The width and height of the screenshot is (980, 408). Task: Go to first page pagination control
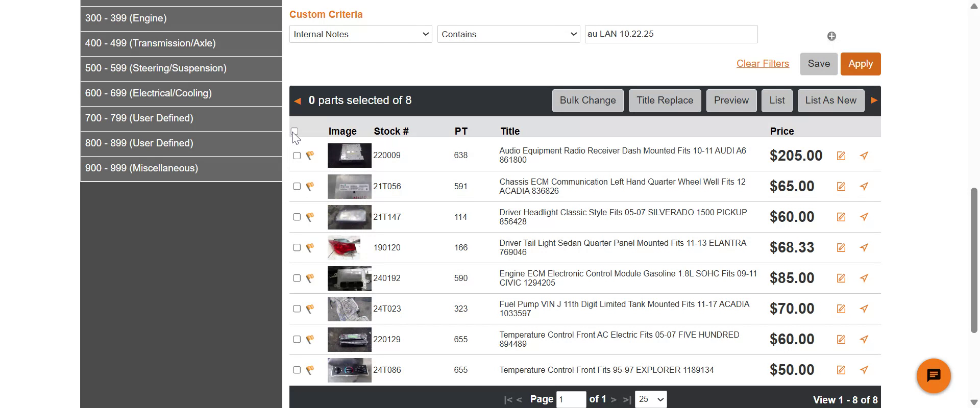(x=508, y=400)
